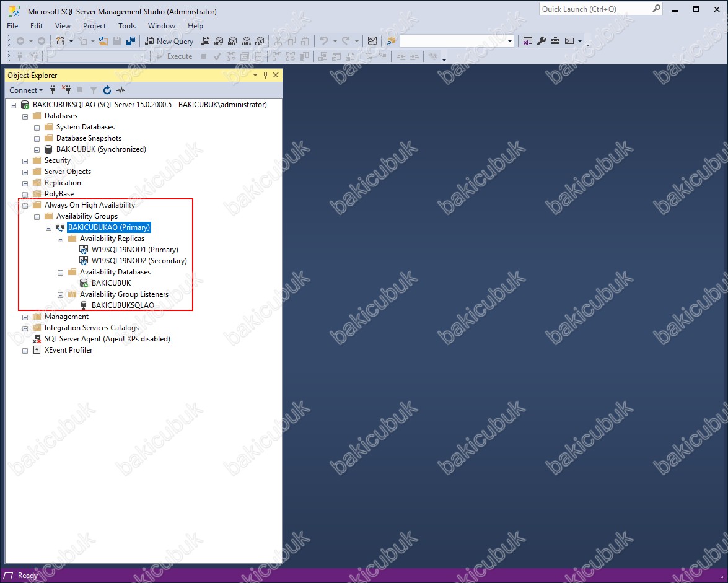Click in the Quick Launch search box
The height and width of the screenshot is (583, 728).
click(x=600, y=9)
